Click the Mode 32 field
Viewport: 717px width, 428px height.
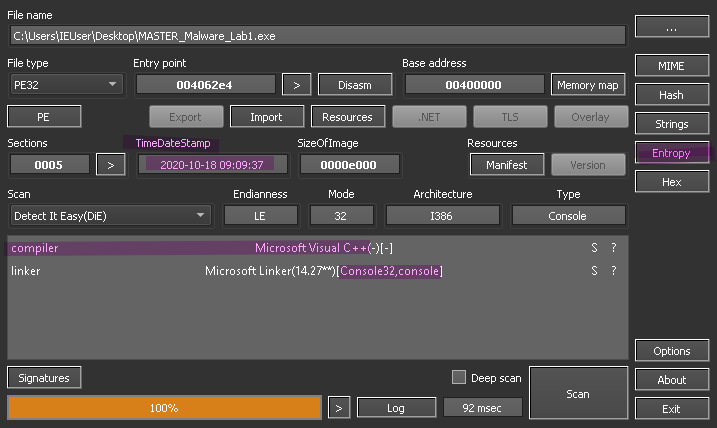coord(341,216)
